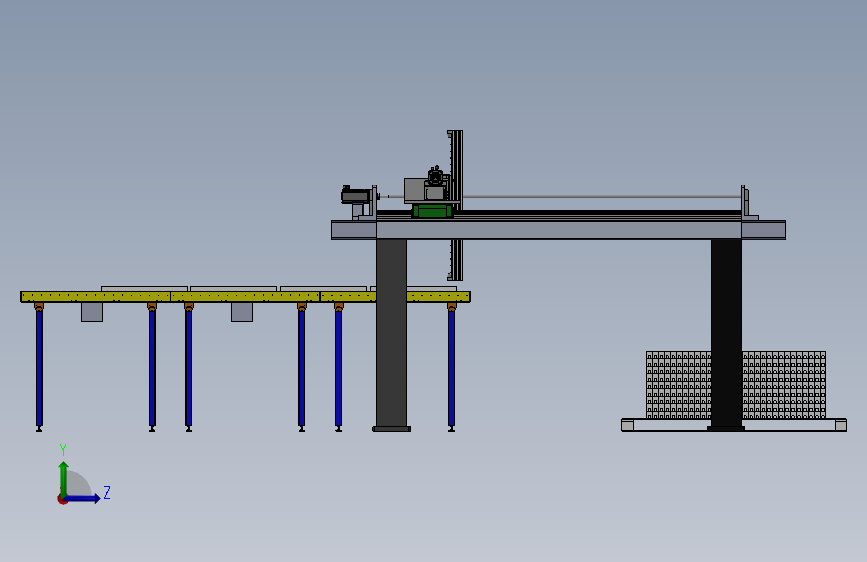The image size is (867, 562).
Task: Pick the pallet base under the crates
Action: pyautogui.click(x=734, y=425)
